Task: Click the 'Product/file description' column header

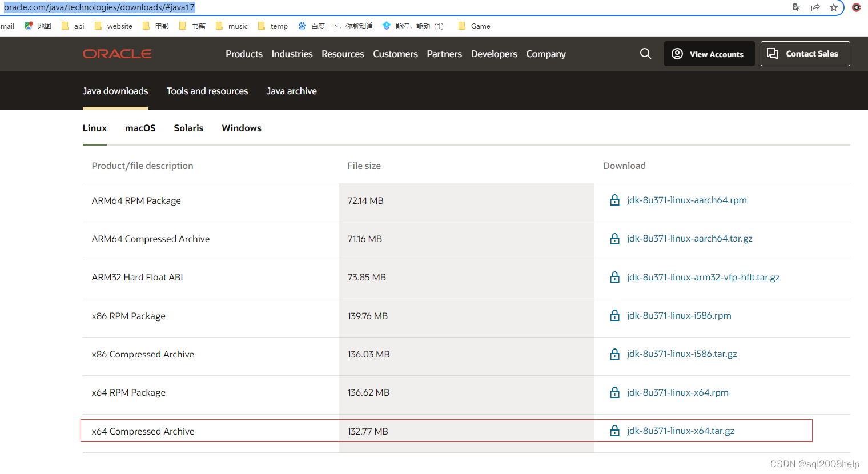Action: (142, 166)
